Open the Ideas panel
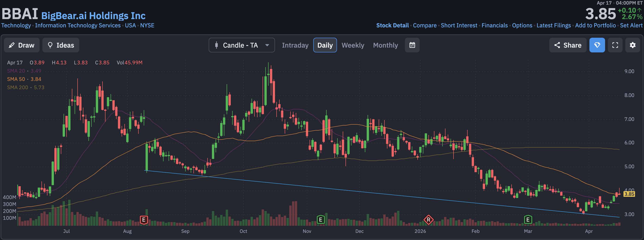This screenshot has height=240, width=644. 61,45
